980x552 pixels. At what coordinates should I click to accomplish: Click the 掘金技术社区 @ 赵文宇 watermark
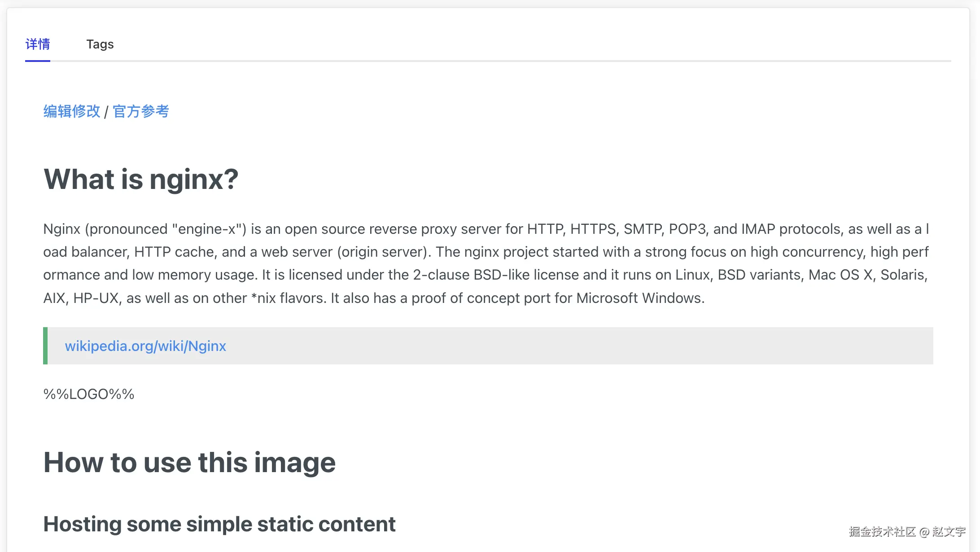[x=906, y=531]
